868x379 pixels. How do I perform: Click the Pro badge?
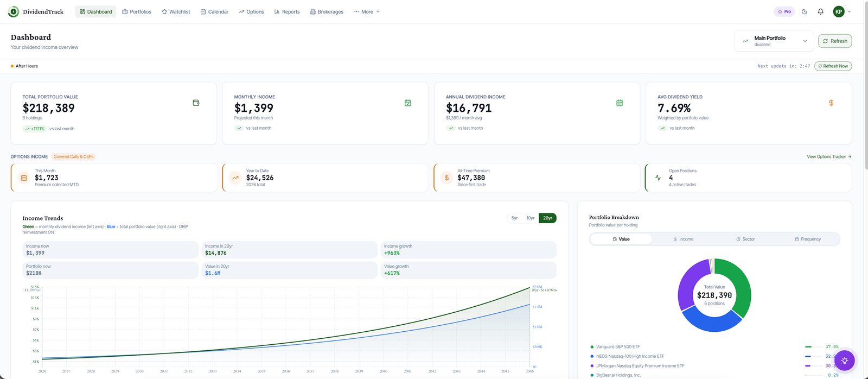(784, 11)
